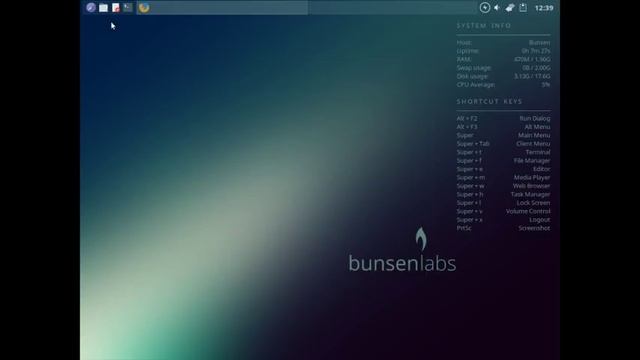The height and width of the screenshot is (360, 640).
Task: Launch the terminal from the panel
Action: coord(128,8)
